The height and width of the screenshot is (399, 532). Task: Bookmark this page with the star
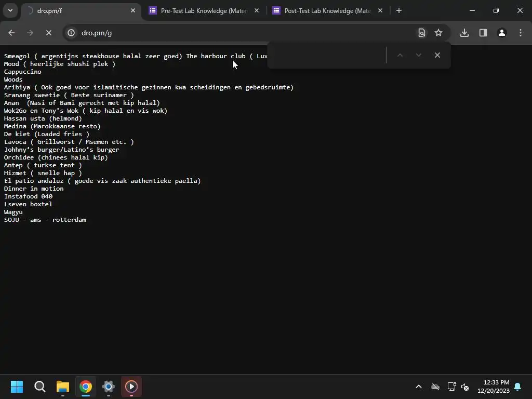click(438, 33)
